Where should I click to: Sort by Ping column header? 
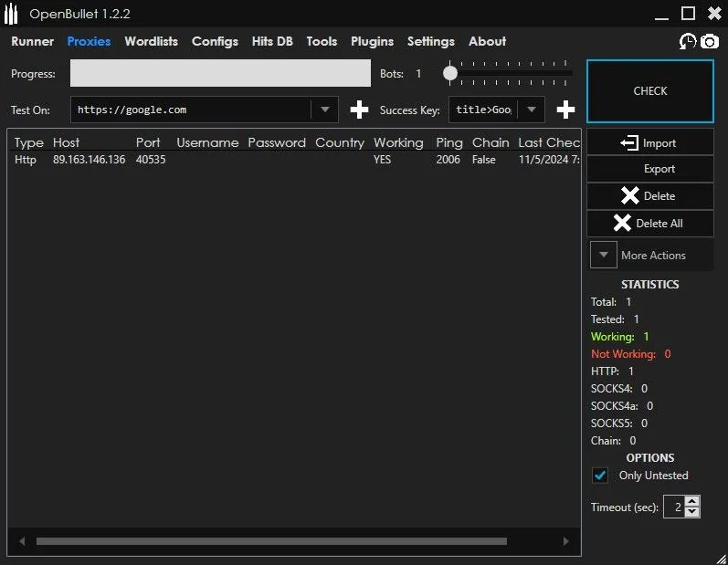pyautogui.click(x=449, y=142)
